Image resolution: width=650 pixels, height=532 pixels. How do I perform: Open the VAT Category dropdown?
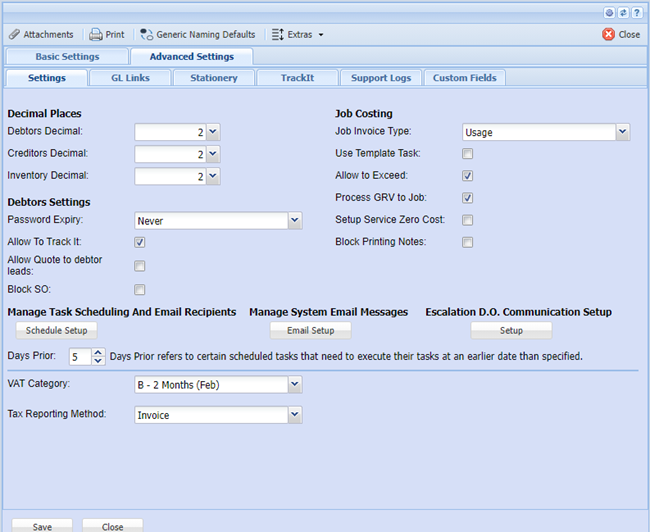tap(294, 384)
